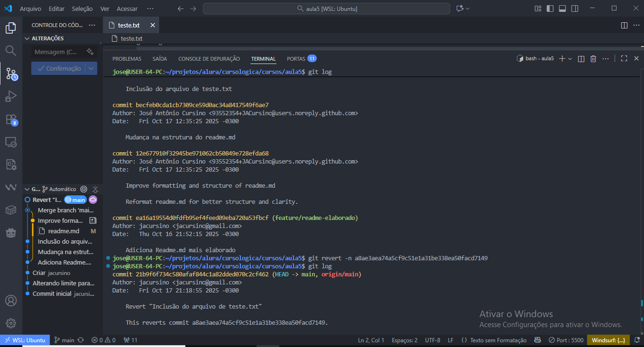Maximize the terminal panel size

click(624, 59)
